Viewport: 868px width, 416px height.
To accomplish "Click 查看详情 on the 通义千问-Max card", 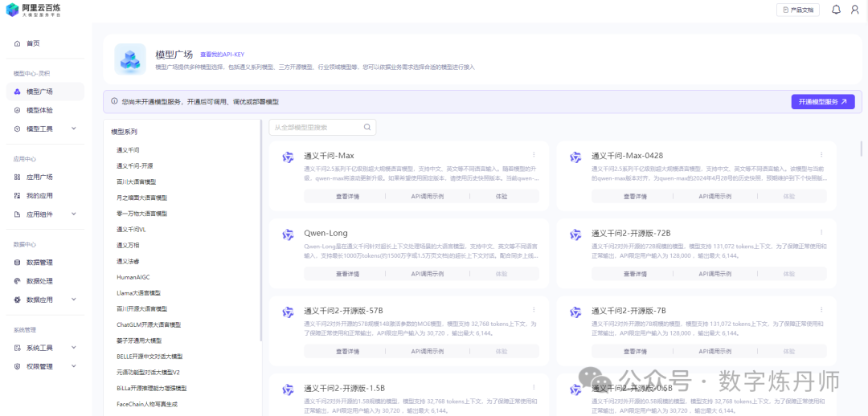I will [347, 197].
